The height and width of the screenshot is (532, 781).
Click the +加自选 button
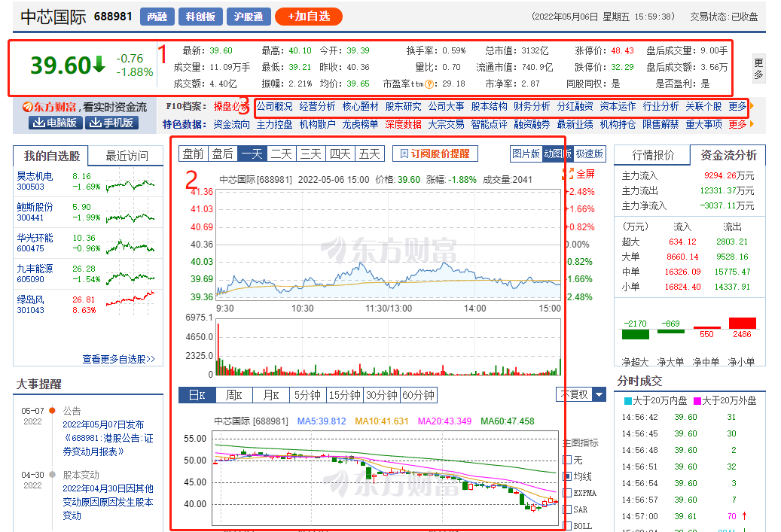click(309, 17)
